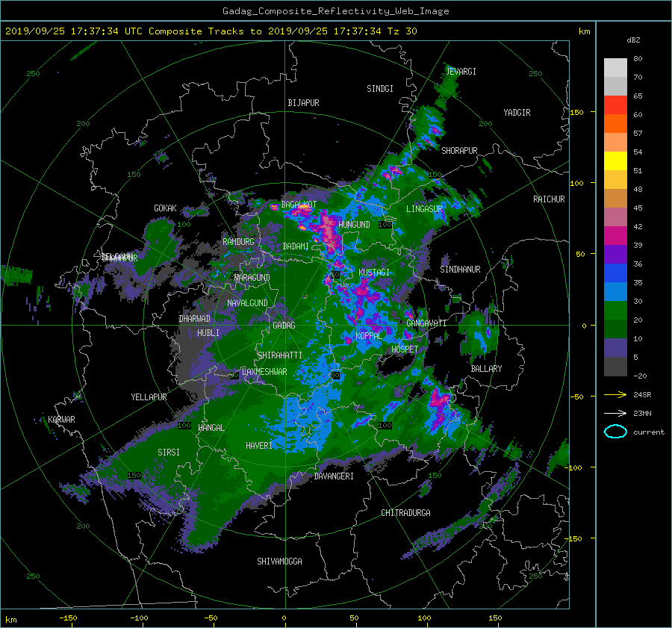Click the JEVARGI city label
This screenshot has width=672, height=628.
pos(461,72)
